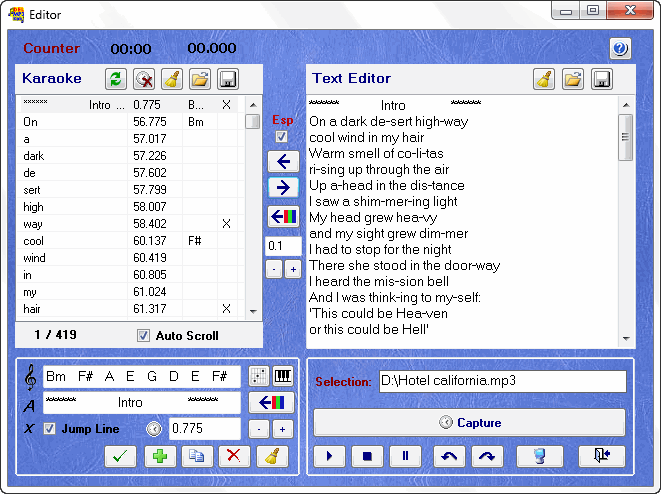
Task: Click lyric line 'Up a-head in the dis-tance'
Action: (387, 185)
